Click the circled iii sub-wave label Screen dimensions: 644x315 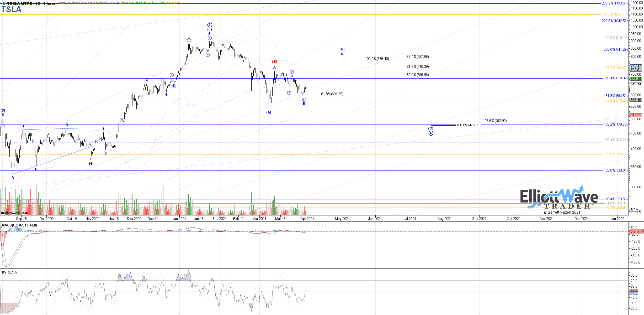[189, 40]
